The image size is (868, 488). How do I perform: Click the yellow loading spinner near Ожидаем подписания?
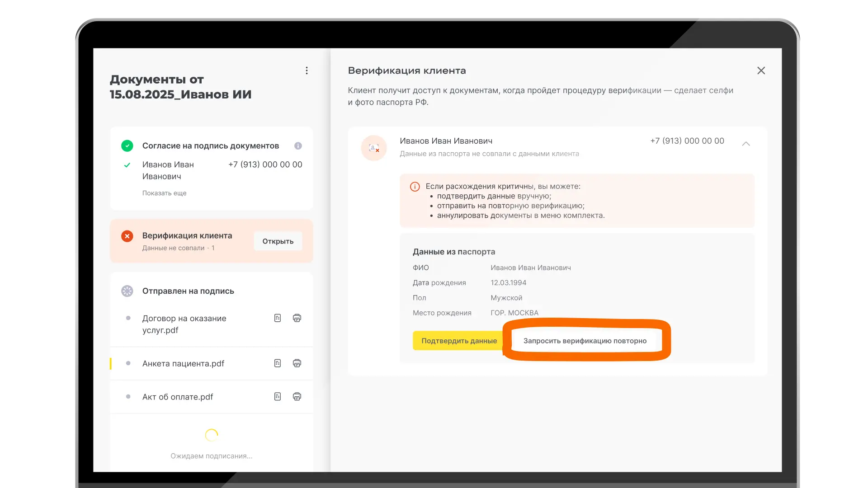(211, 435)
